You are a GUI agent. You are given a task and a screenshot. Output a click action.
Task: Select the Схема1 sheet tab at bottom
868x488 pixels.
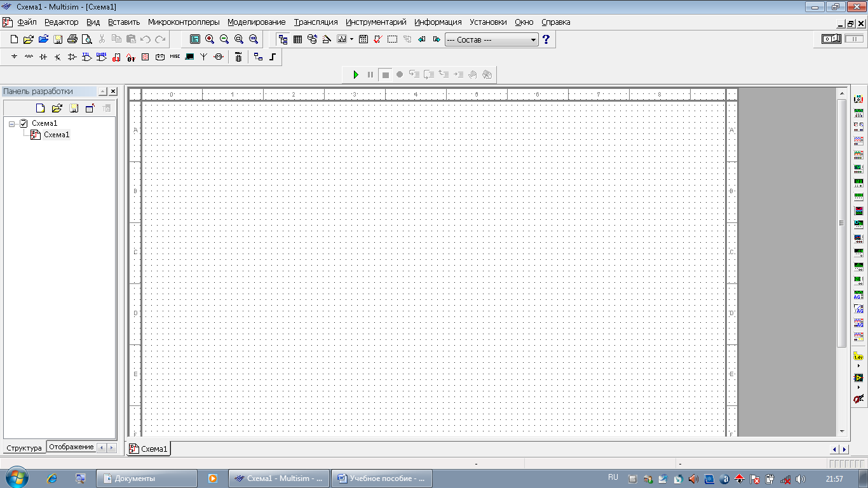(149, 449)
